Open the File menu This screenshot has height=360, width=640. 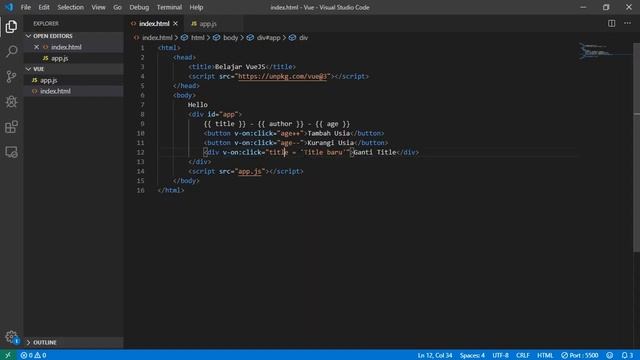pos(26,7)
